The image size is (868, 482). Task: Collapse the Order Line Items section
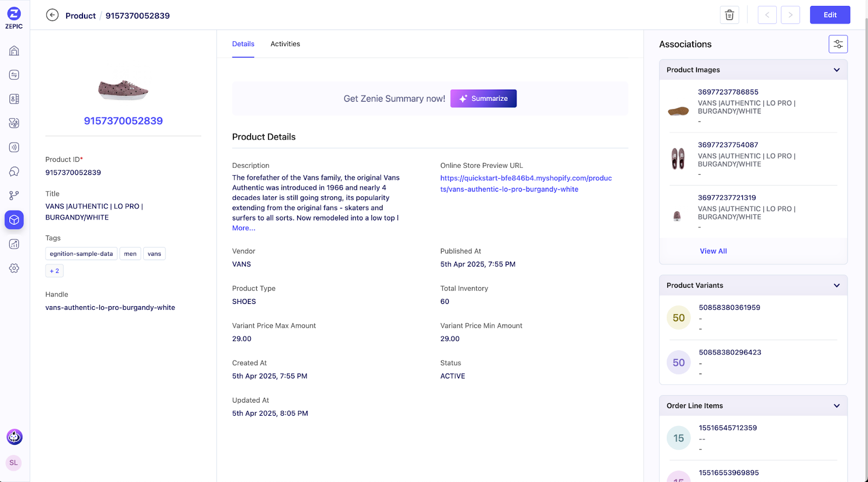point(837,406)
